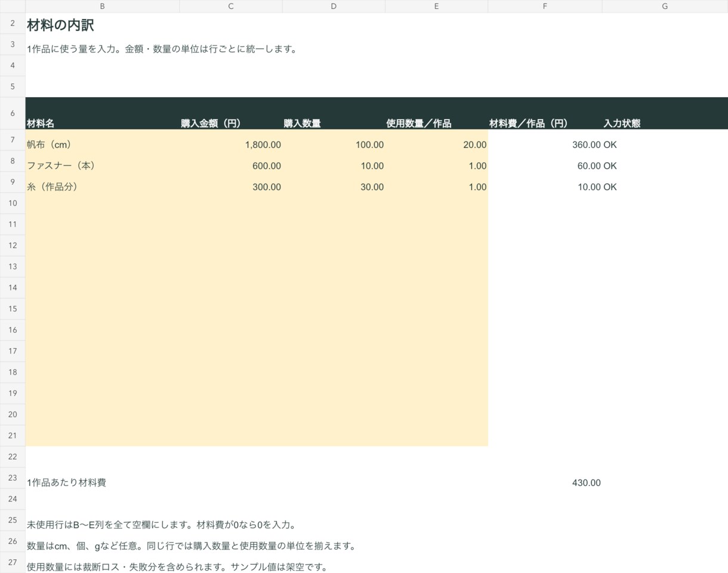Click the note starting 数量はcm、個、g
728x573 pixels.
click(x=191, y=546)
